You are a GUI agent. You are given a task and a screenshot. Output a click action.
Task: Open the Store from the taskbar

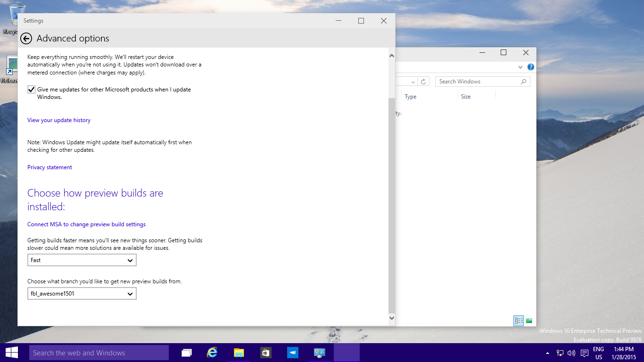[266, 353]
